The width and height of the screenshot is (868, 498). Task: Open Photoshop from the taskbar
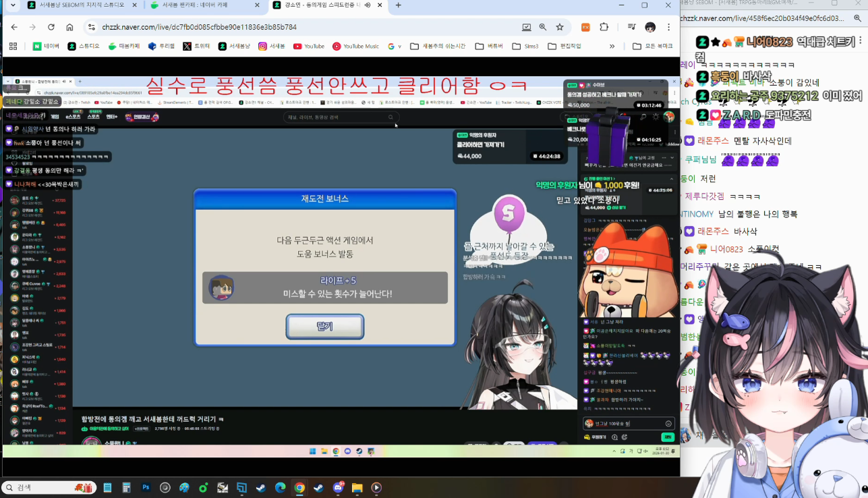pyautogui.click(x=146, y=487)
